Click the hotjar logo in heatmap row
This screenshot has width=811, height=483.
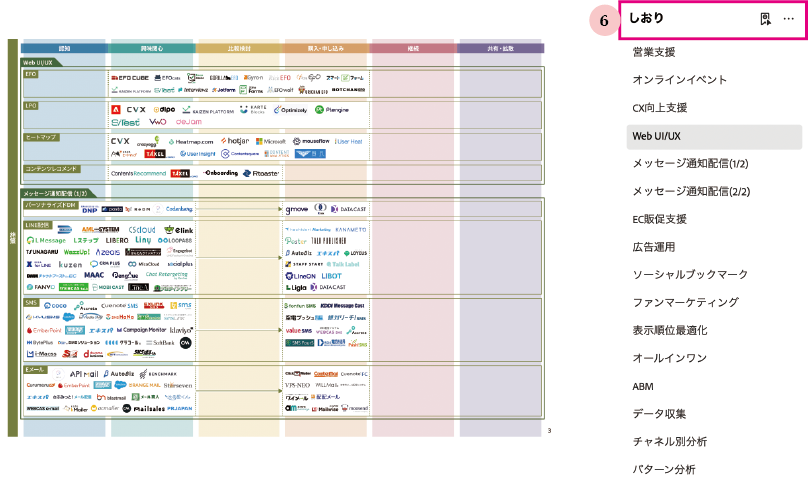point(235,141)
